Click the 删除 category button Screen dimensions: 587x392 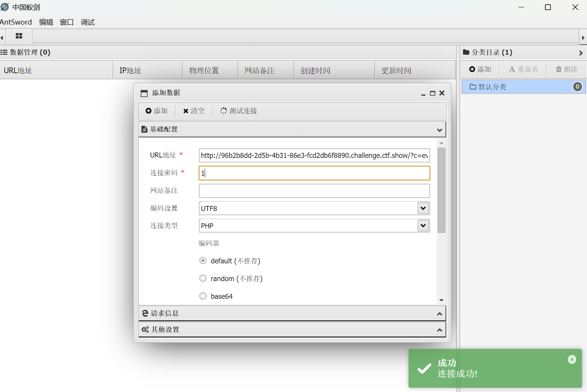(x=567, y=69)
